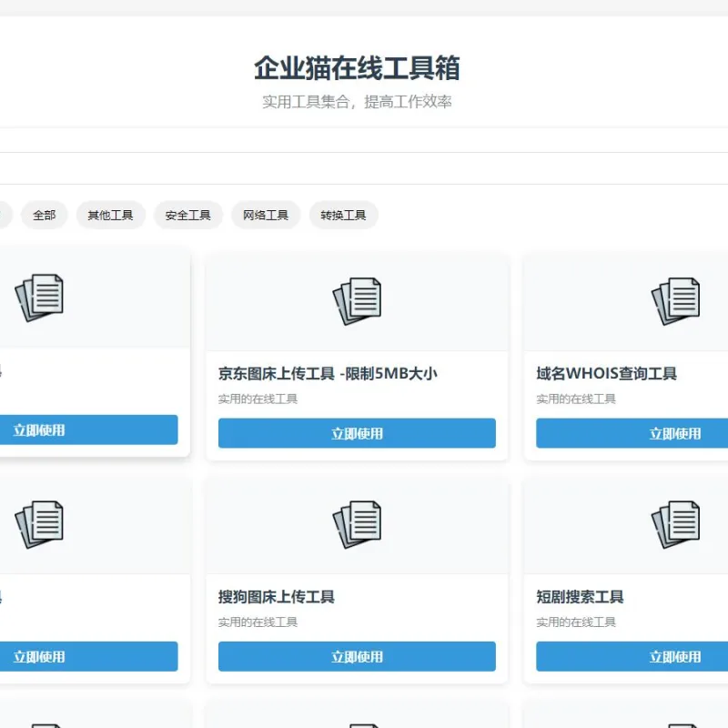Viewport: 728px width, 728px height.
Task: Click 实用的在线工具 description under 域名WHOIS查询工具
Action: (576, 399)
